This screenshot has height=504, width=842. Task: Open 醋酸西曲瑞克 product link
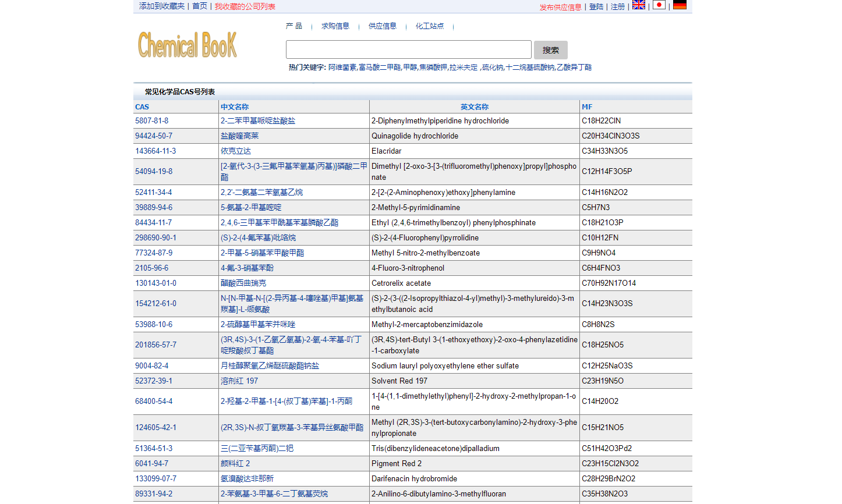coord(243,283)
